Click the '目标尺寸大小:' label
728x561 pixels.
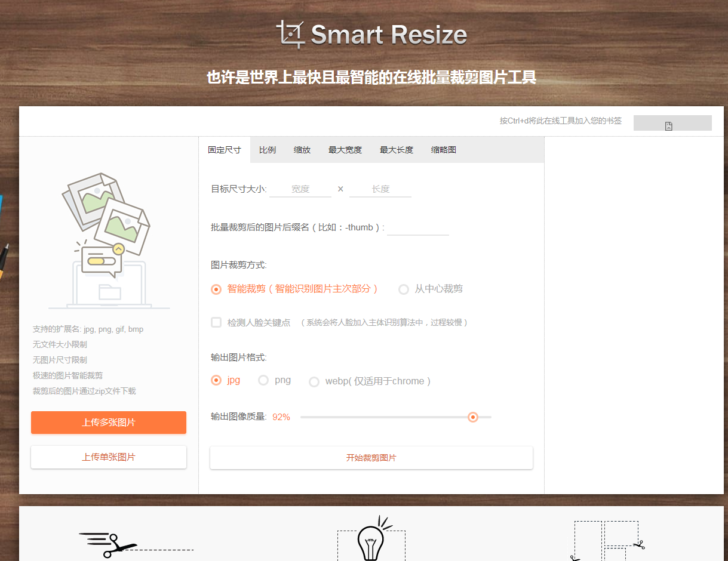239,189
